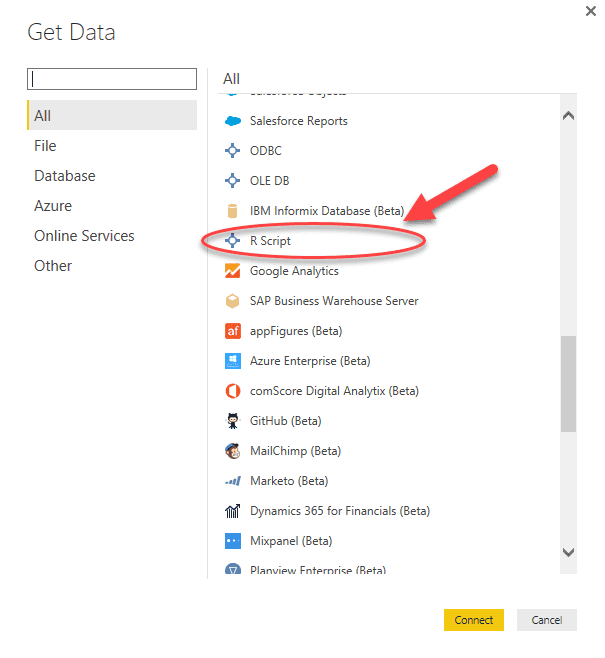The image size is (605, 658).
Task: Click the R Script connector icon
Action: (232, 241)
